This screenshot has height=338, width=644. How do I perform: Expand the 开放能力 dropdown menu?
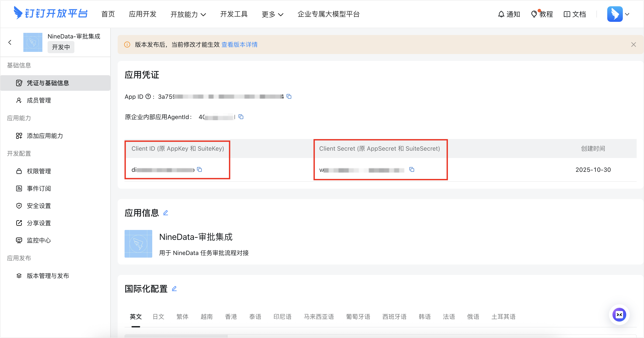point(188,14)
